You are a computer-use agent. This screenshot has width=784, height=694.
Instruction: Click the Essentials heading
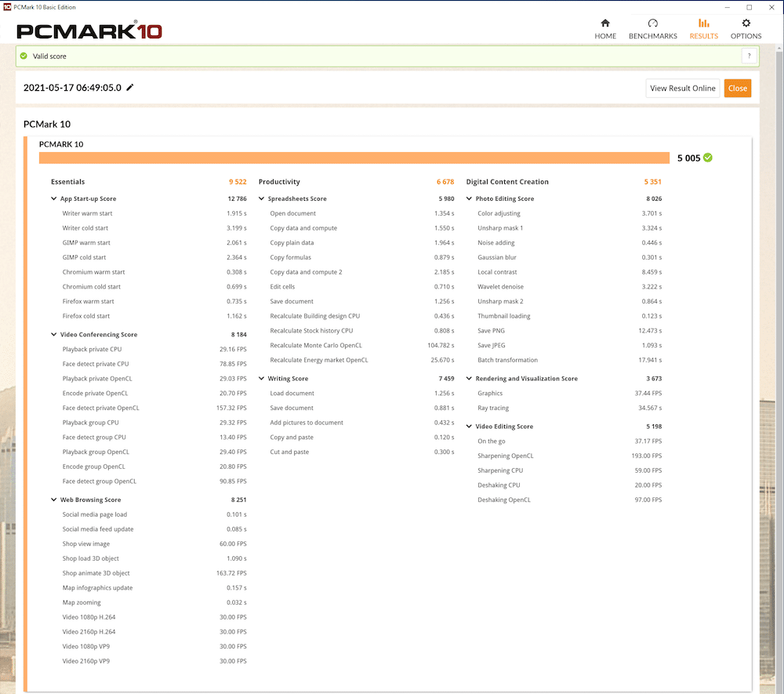point(67,182)
